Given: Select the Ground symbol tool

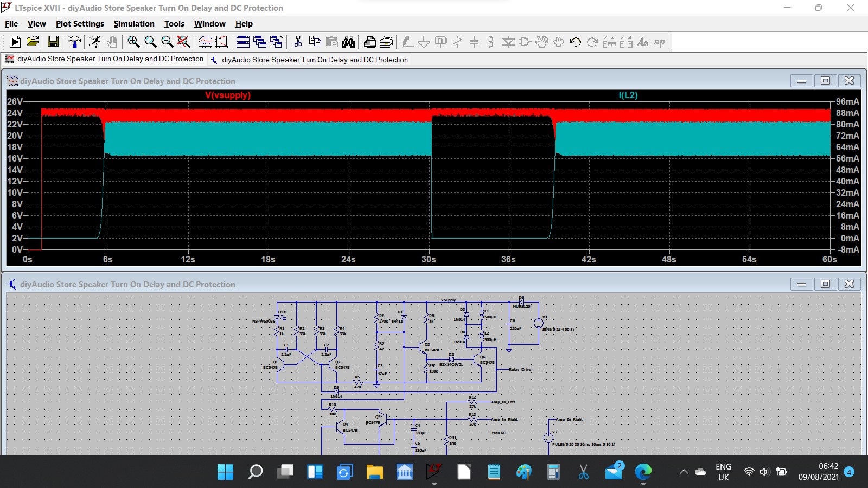Looking at the screenshot, I should [x=424, y=42].
